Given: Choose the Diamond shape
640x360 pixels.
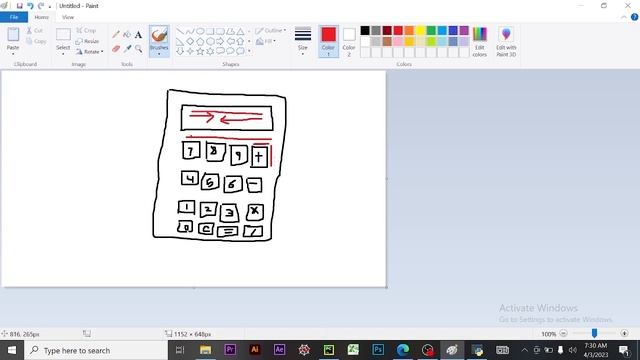Looking at the screenshot, I should click(190, 41).
